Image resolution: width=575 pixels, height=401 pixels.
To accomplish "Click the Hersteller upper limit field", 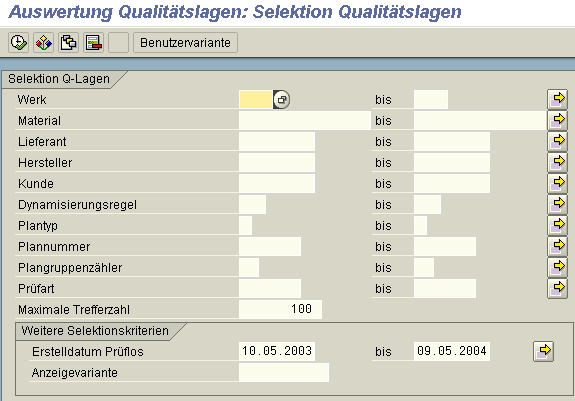I will tap(452, 162).
